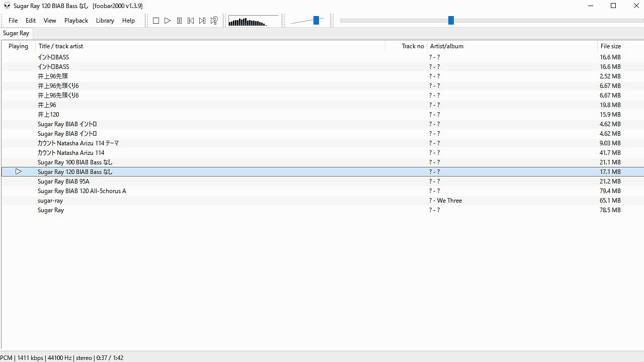Click the 9.03 MB file size cell
644x362 pixels.
coord(610,143)
